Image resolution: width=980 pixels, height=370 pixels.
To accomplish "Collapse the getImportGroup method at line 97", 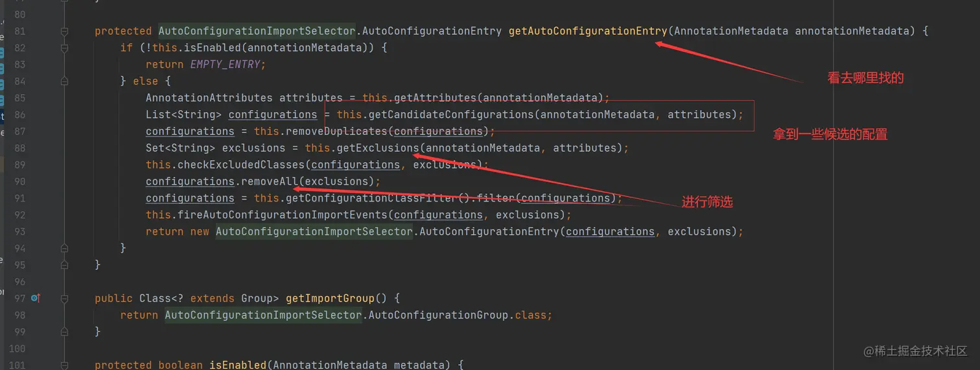I will pyautogui.click(x=64, y=299).
